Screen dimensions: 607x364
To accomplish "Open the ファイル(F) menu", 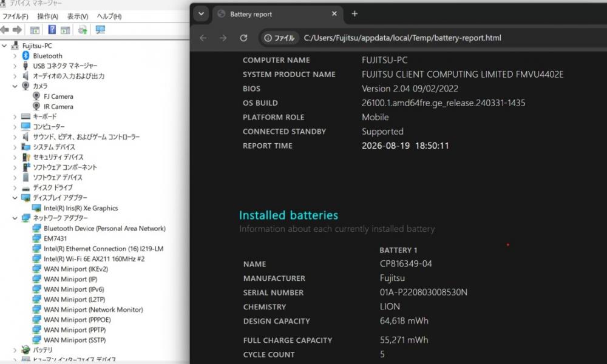I will pyautogui.click(x=16, y=16).
